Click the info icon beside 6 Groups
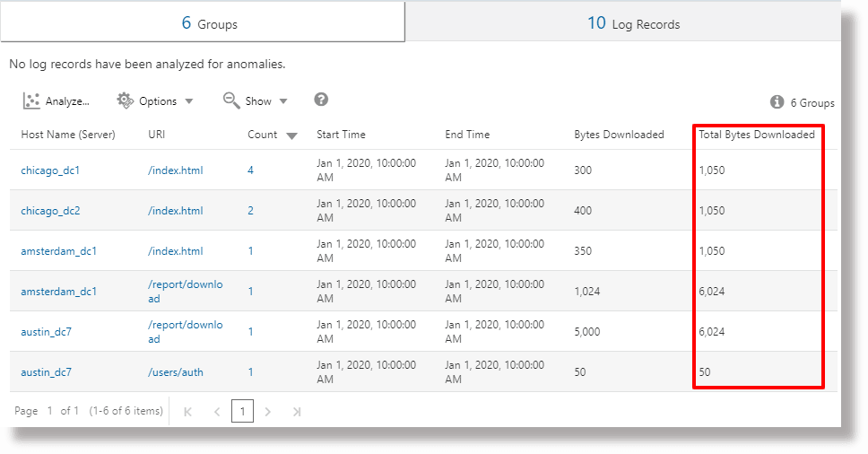 [x=777, y=102]
